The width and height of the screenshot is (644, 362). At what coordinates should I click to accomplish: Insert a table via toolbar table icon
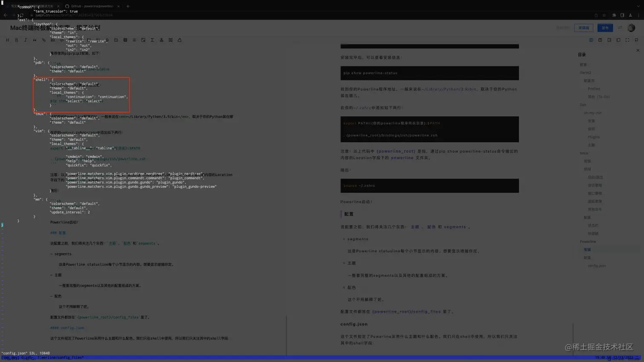pos(125,40)
